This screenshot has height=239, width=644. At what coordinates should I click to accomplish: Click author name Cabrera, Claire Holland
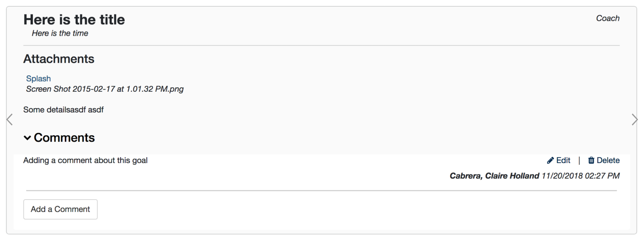[x=494, y=176]
